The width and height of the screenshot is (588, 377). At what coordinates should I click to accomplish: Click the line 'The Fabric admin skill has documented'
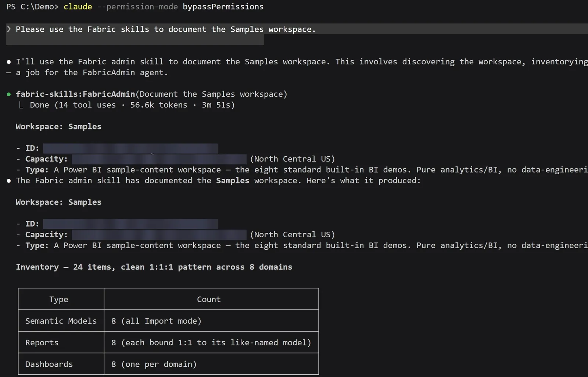pyautogui.click(x=218, y=181)
